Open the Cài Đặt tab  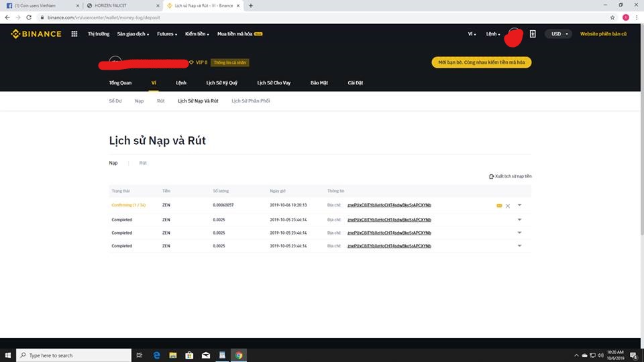pyautogui.click(x=356, y=83)
